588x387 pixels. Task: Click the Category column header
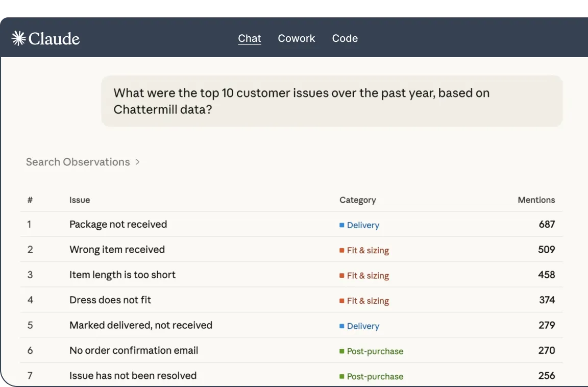pyautogui.click(x=357, y=200)
